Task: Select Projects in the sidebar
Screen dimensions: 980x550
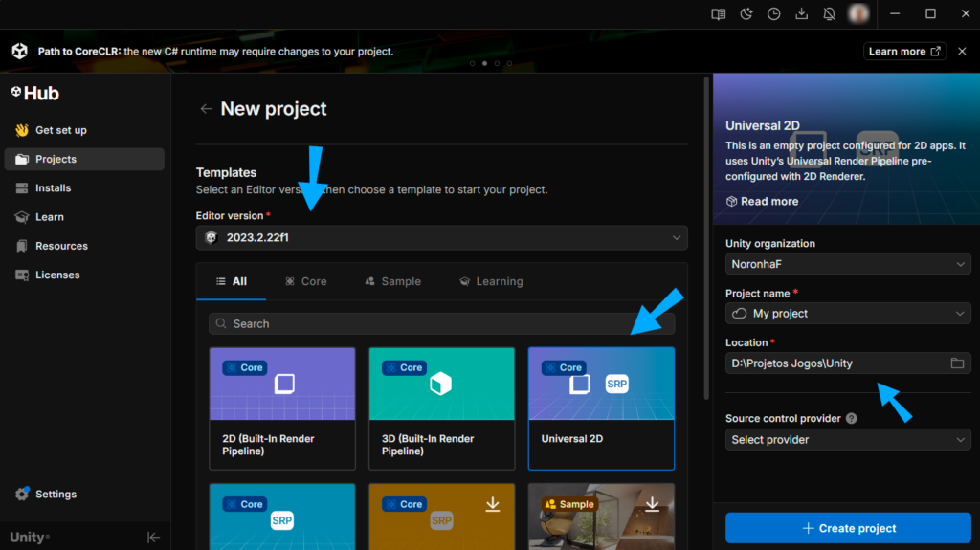Action: (84, 159)
